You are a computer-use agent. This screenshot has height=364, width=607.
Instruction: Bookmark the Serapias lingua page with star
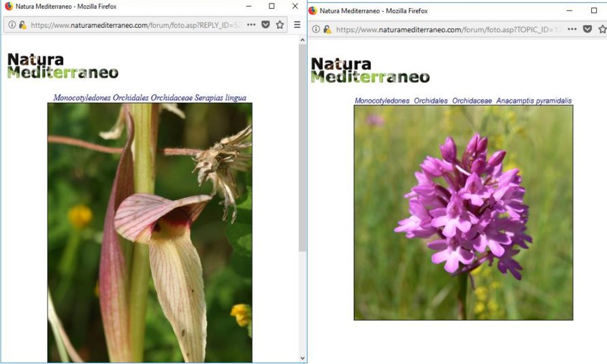coord(280,24)
